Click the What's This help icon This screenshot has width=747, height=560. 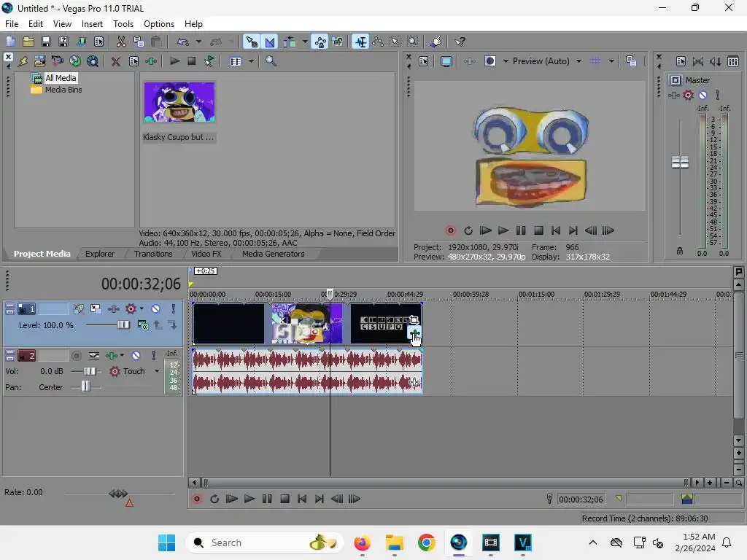(x=460, y=42)
